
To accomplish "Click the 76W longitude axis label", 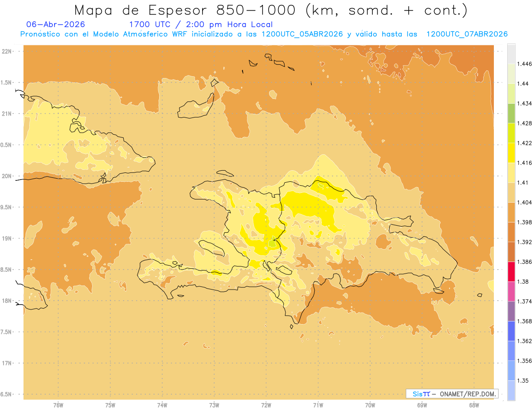I will click(58, 405).
